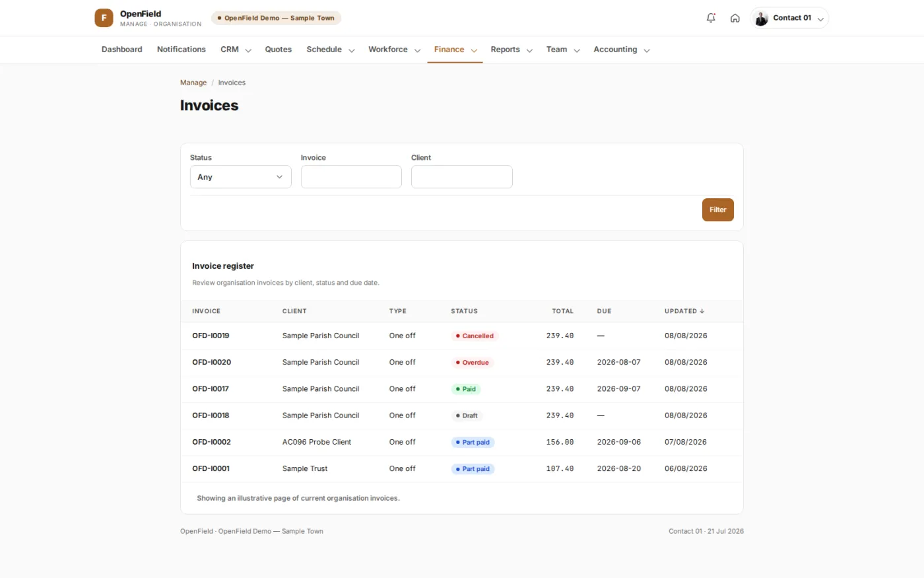Go to the Notifications menu item

point(181,50)
